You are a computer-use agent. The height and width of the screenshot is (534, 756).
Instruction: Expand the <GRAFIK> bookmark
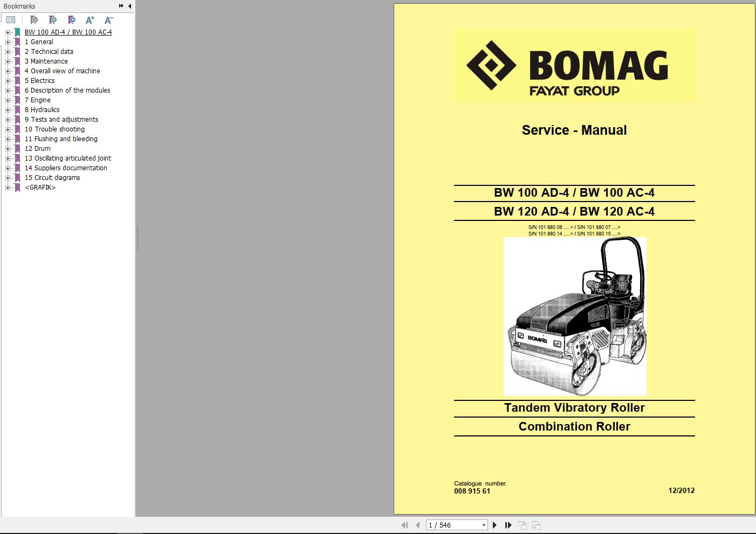point(8,188)
